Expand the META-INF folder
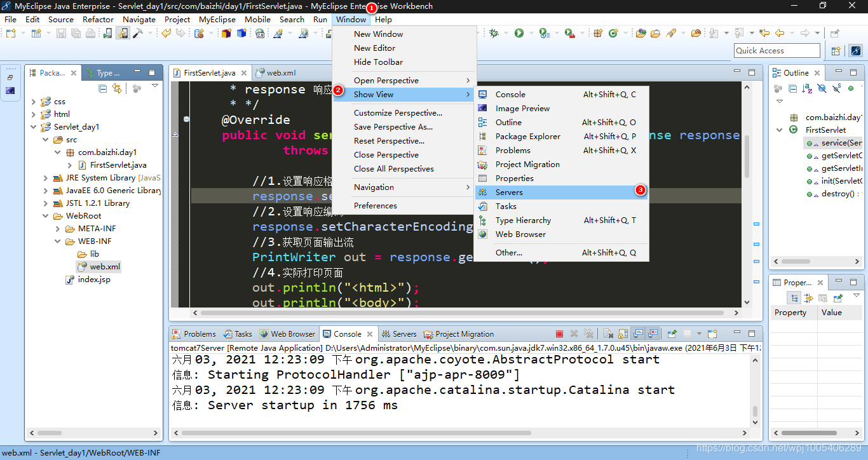The height and width of the screenshot is (460, 868). pyautogui.click(x=58, y=229)
